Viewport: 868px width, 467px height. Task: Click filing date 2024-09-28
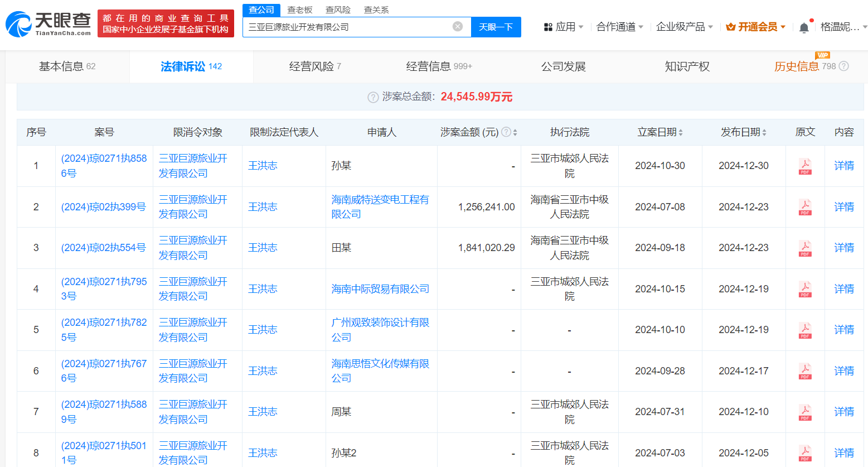click(660, 371)
